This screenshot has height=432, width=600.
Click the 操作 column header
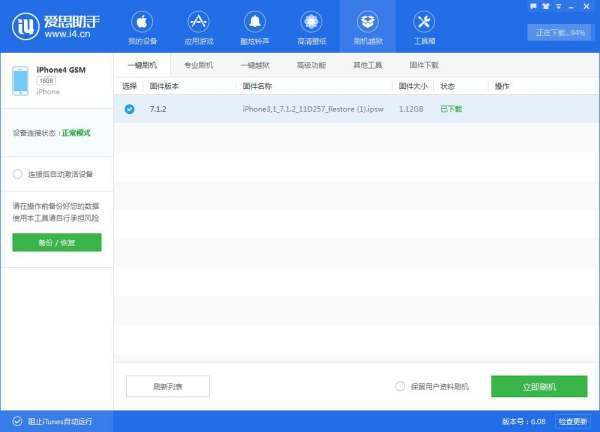pyautogui.click(x=502, y=86)
